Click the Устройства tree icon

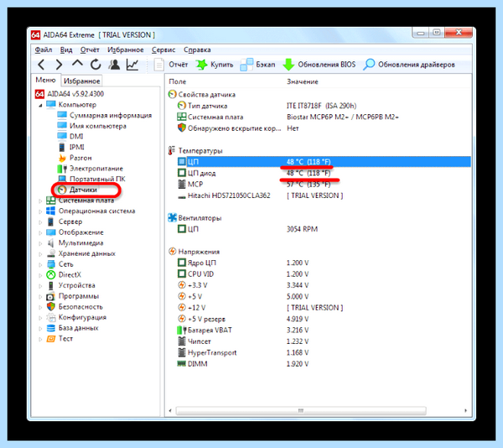point(50,285)
